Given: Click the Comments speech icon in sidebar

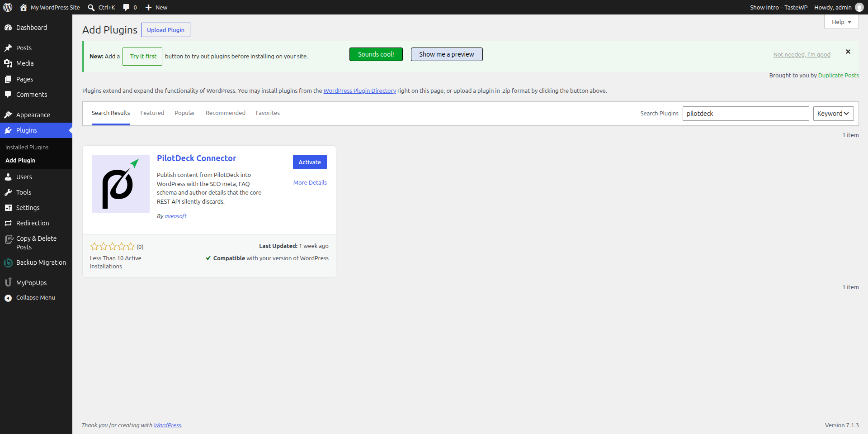Looking at the screenshot, I should pos(8,95).
